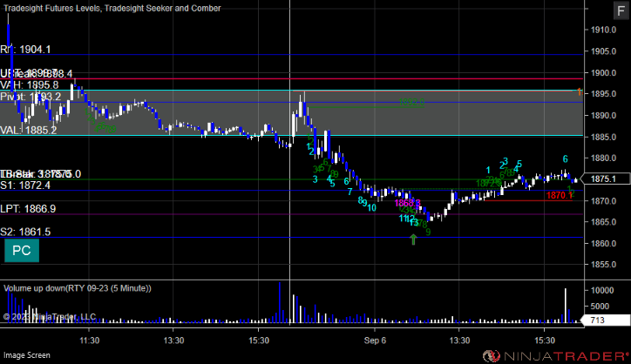Click the tallest white volume bar
Viewport: 631px width, 364px height.
(566, 306)
